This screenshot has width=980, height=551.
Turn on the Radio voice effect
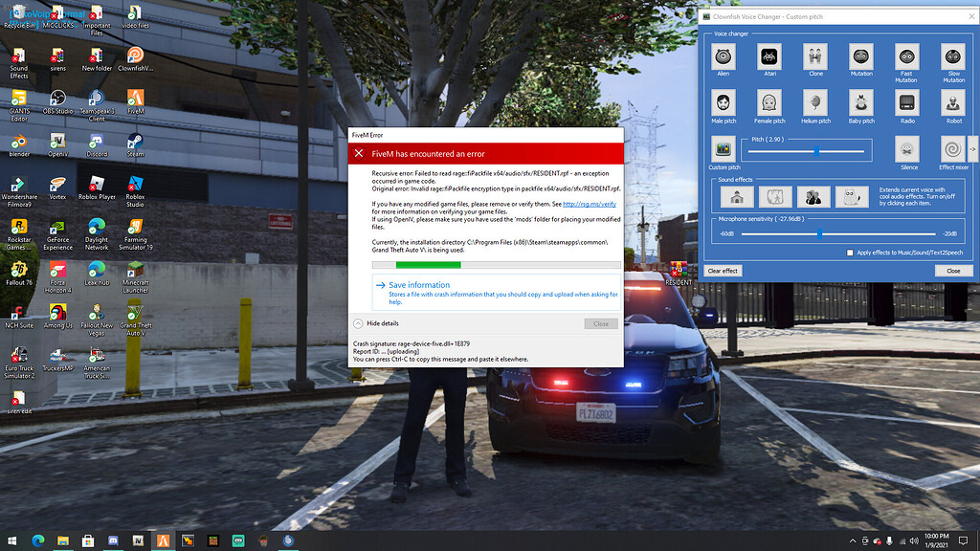[906, 105]
